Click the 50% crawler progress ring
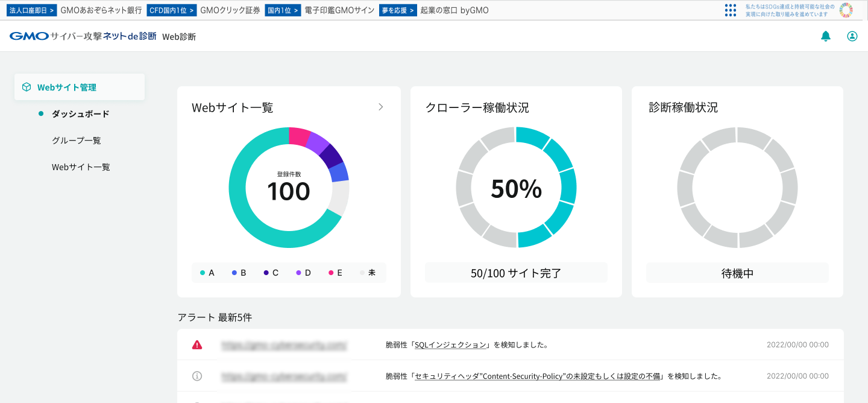Viewport: 868px width, 403px height. click(515, 187)
